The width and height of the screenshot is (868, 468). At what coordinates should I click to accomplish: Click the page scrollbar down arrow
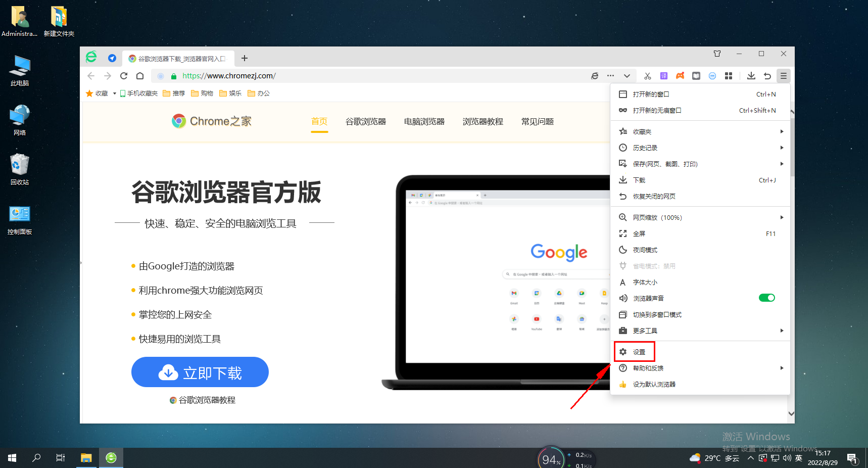(x=791, y=413)
